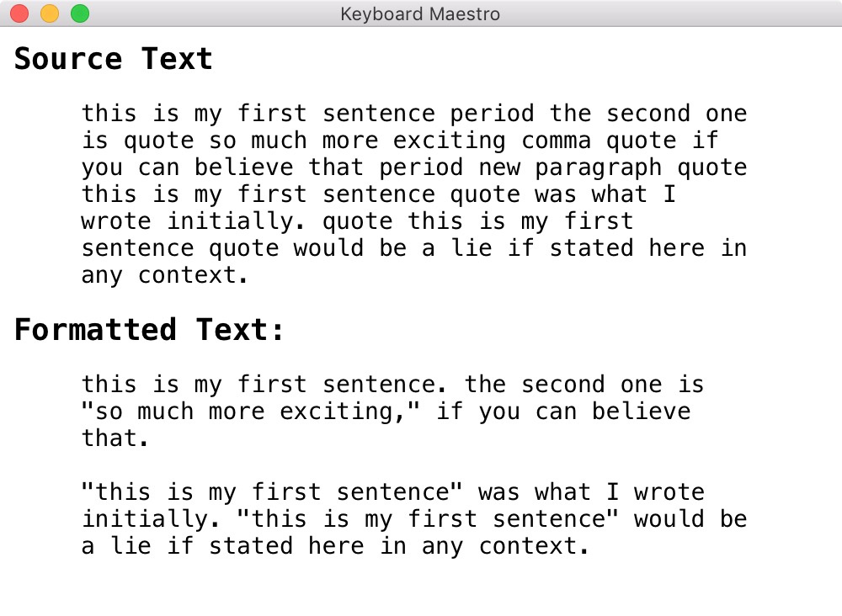Click the Keyboard Maestro window title
The width and height of the screenshot is (842, 616).
click(x=420, y=14)
